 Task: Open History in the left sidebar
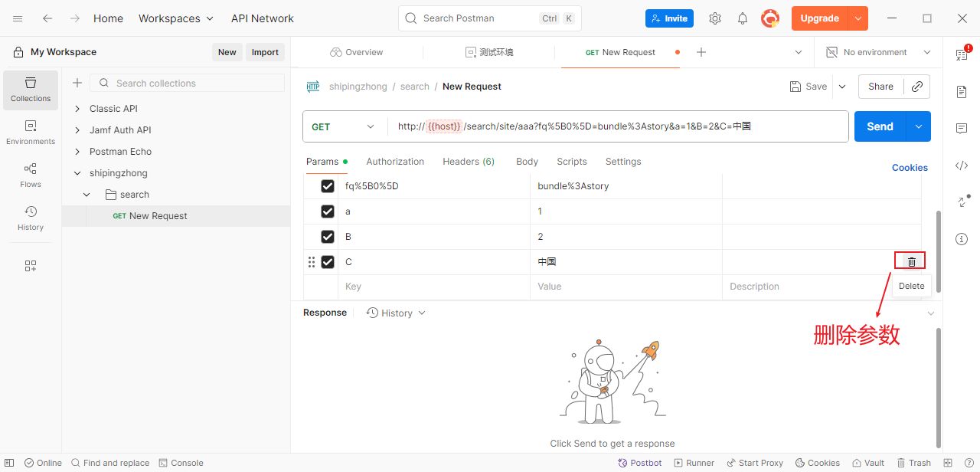[31, 218]
